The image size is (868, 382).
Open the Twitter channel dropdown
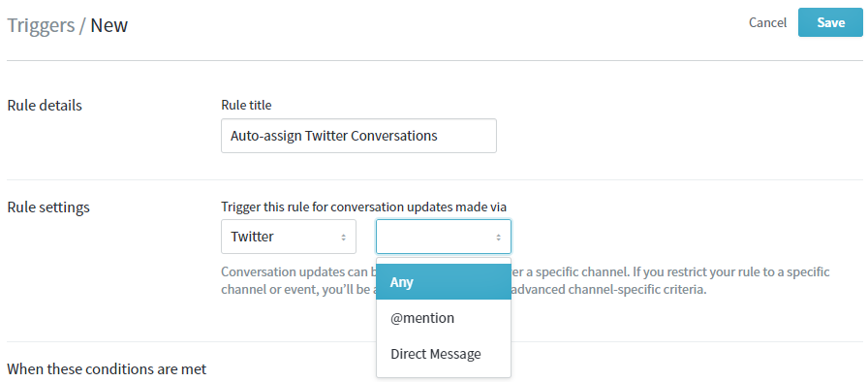point(289,237)
